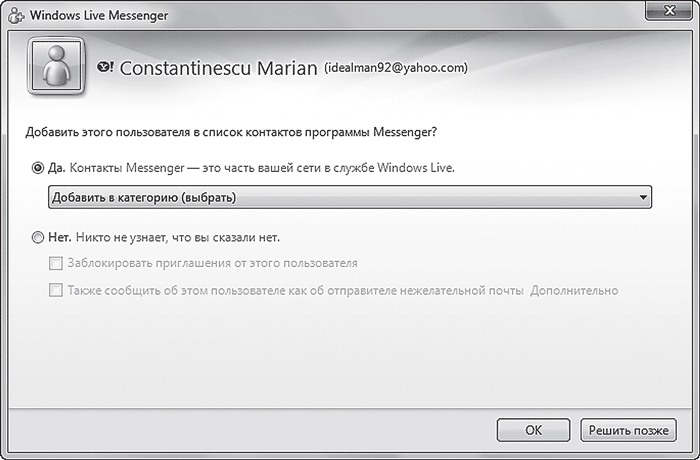Click the "Решить позже" button

[628, 430]
